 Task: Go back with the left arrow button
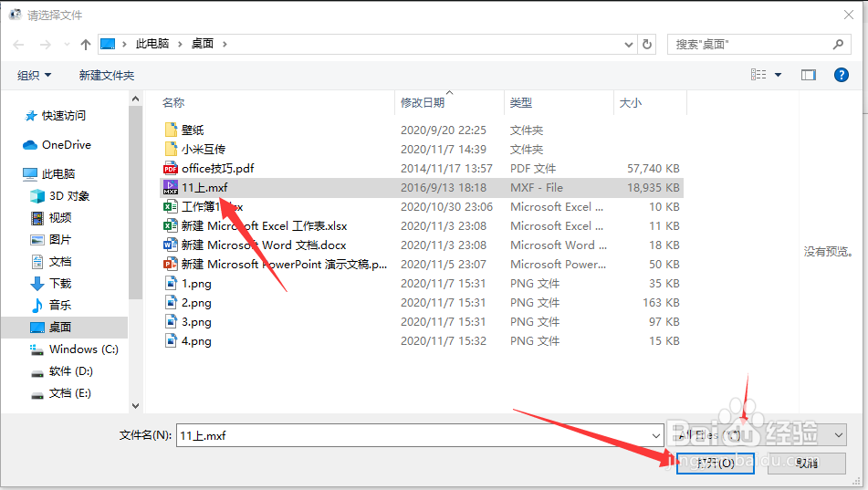(x=18, y=45)
